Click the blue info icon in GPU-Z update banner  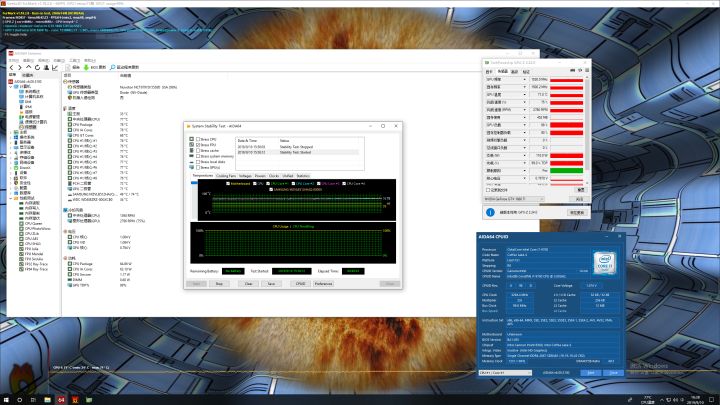(x=490, y=212)
